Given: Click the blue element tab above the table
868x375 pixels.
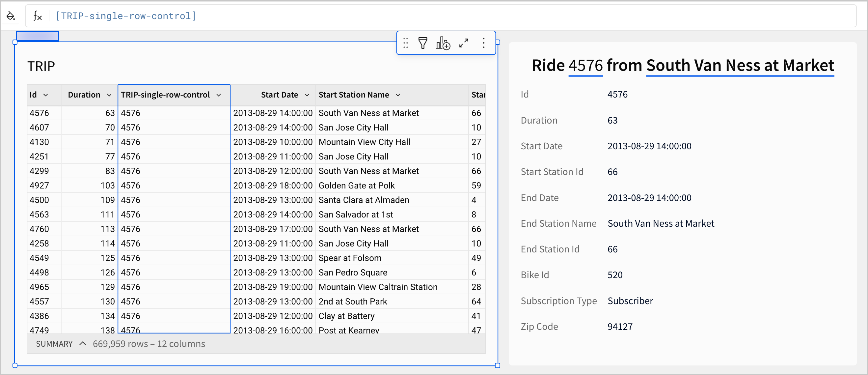Looking at the screenshot, I should pos(38,36).
